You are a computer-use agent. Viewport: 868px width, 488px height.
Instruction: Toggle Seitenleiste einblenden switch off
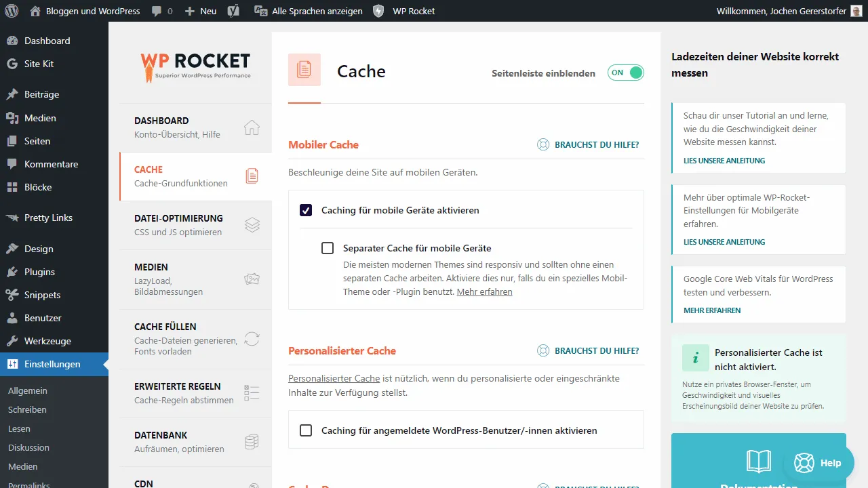tap(625, 73)
